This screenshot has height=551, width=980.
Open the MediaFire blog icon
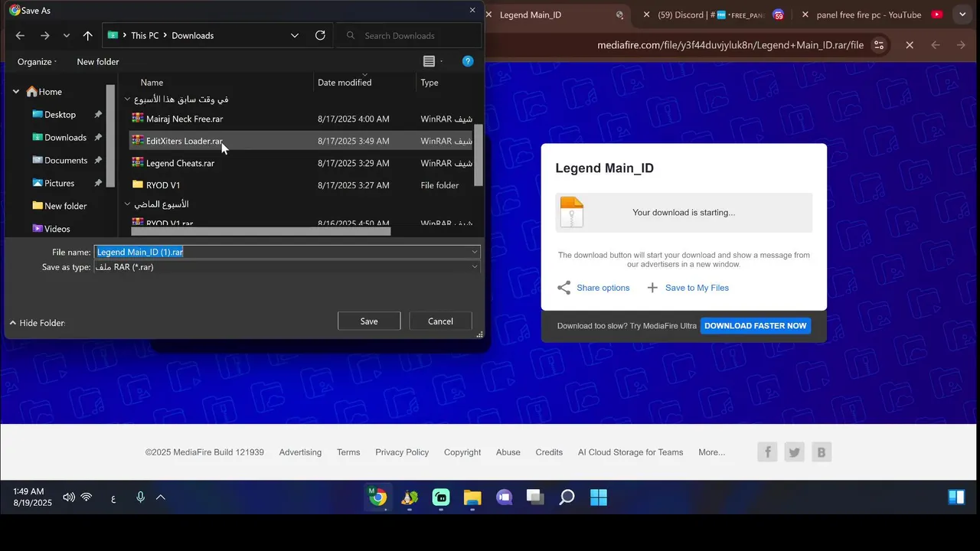pos(822,452)
